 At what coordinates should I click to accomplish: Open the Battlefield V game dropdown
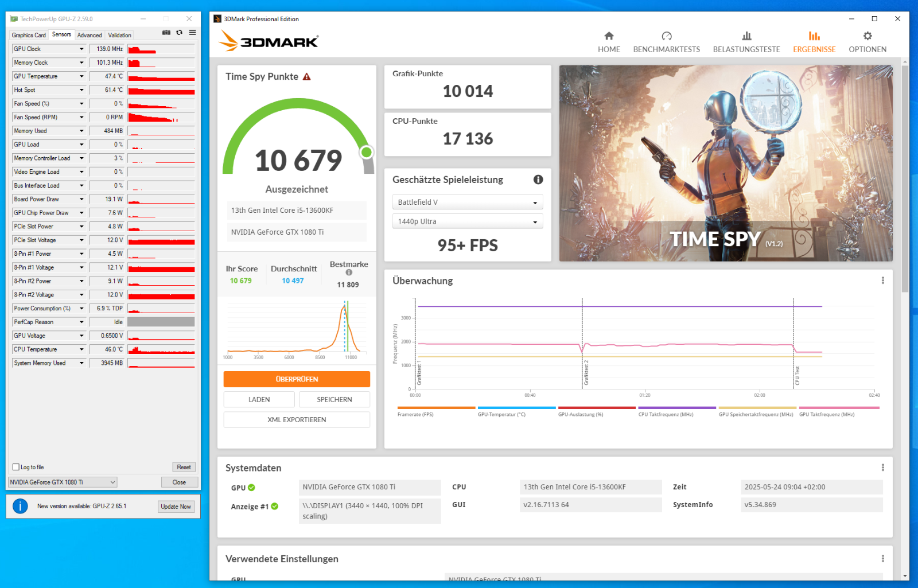click(x=468, y=203)
